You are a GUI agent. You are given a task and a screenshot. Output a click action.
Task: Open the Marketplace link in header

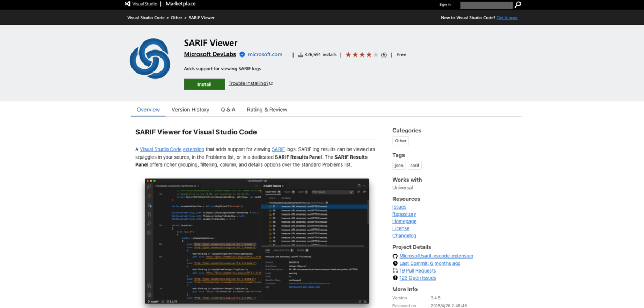pos(181,4)
